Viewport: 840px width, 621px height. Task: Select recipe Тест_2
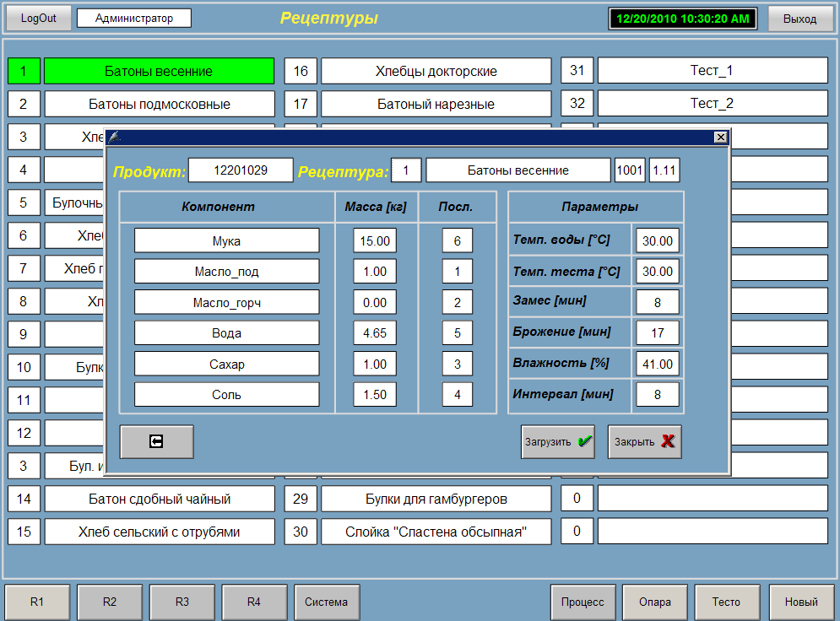pyautogui.click(x=713, y=103)
